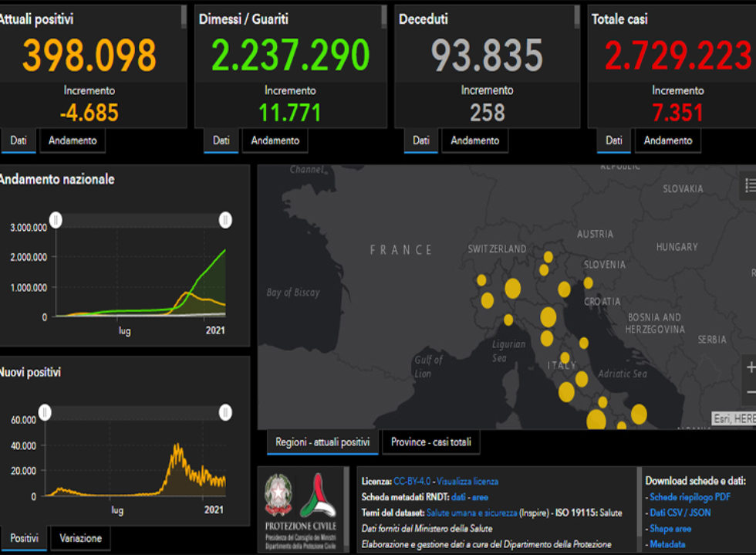Download the Shape aree file
756x555 pixels.
pyautogui.click(x=670, y=529)
